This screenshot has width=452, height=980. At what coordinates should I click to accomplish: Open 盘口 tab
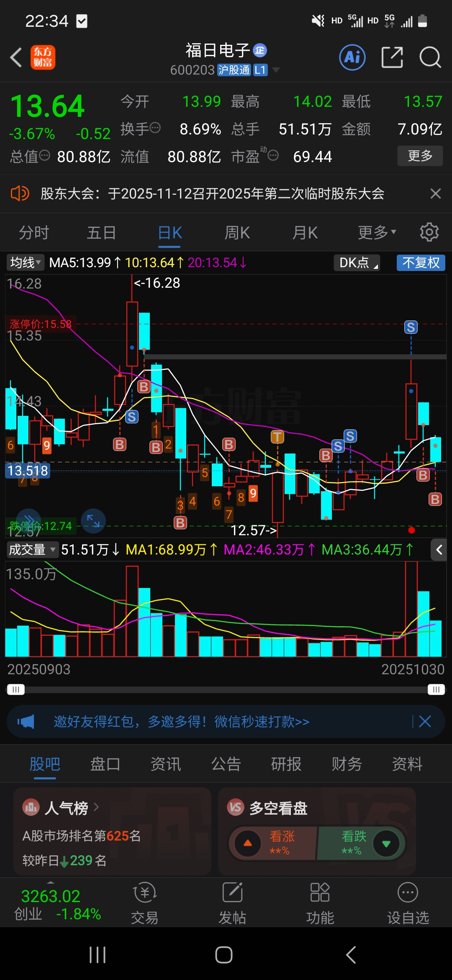click(x=105, y=764)
